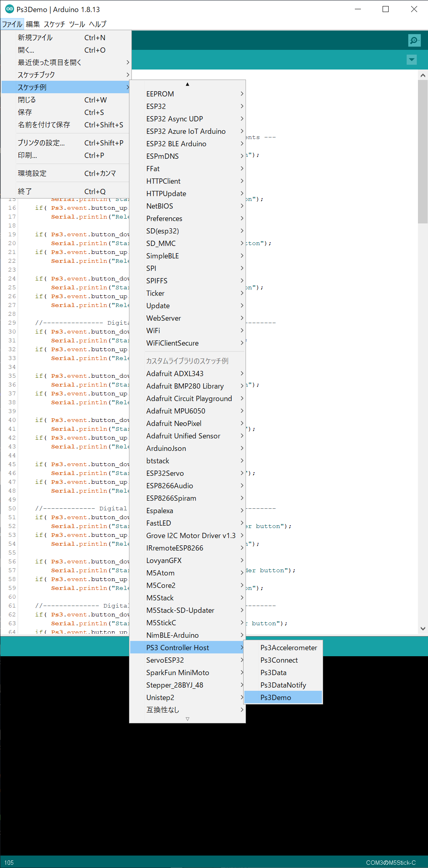Click the editor scrollbar down arrow
Viewport: 428px width, 868px height.
[423, 628]
